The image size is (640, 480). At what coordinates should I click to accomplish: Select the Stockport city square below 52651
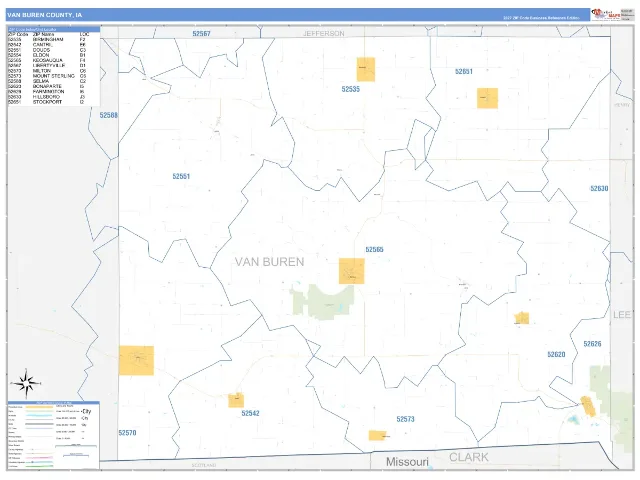point(487,98)
